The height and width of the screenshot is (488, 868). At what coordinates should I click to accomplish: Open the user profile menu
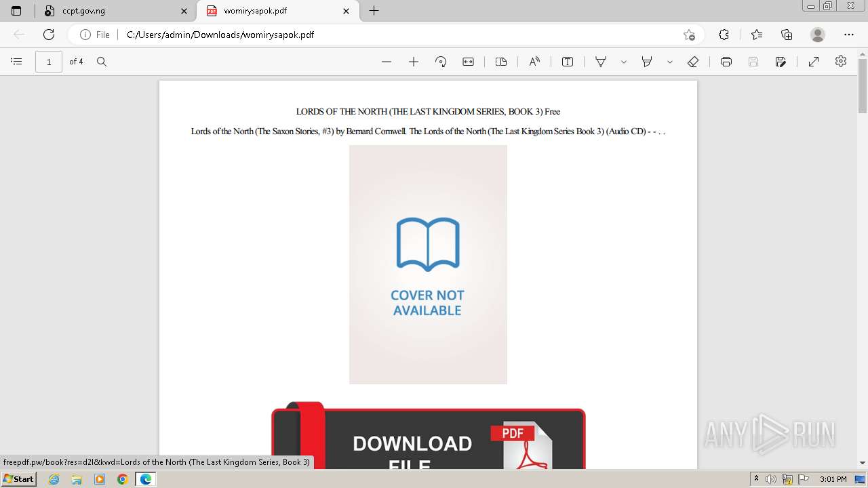tap(818, 35)
